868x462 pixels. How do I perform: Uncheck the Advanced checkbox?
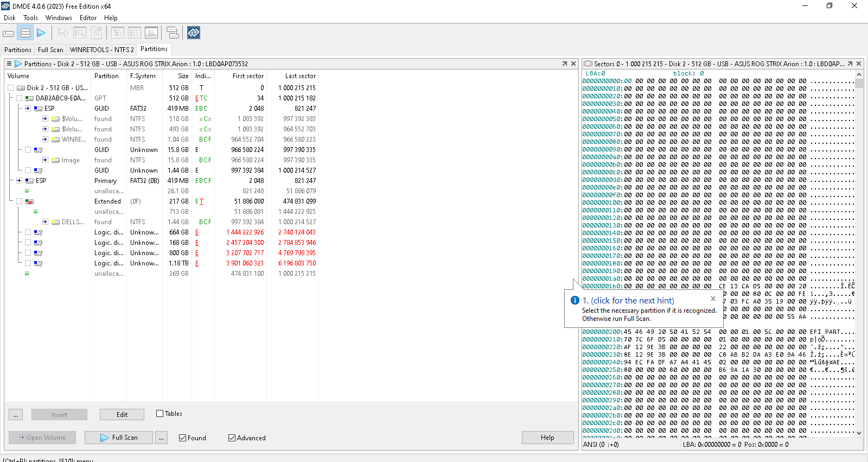[x=232, y=438]
